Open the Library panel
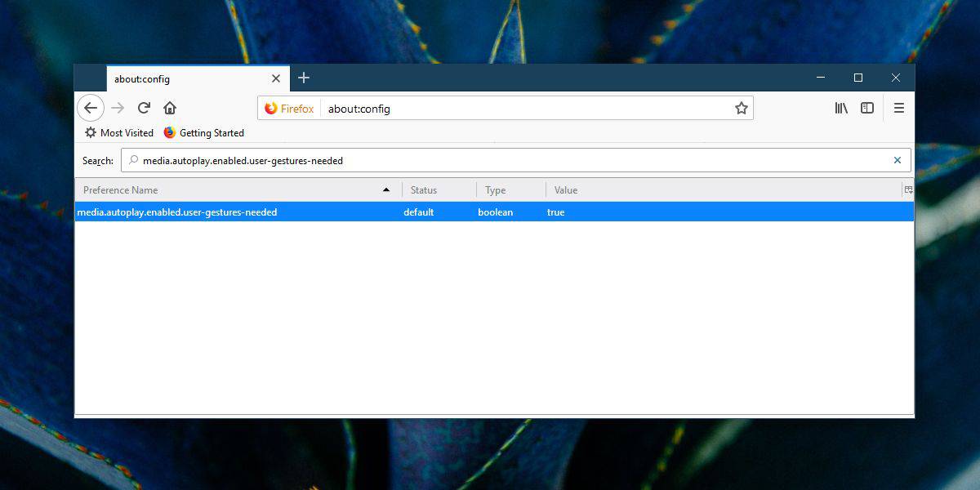This screenshot has height=490, width=980. (840, 107)
